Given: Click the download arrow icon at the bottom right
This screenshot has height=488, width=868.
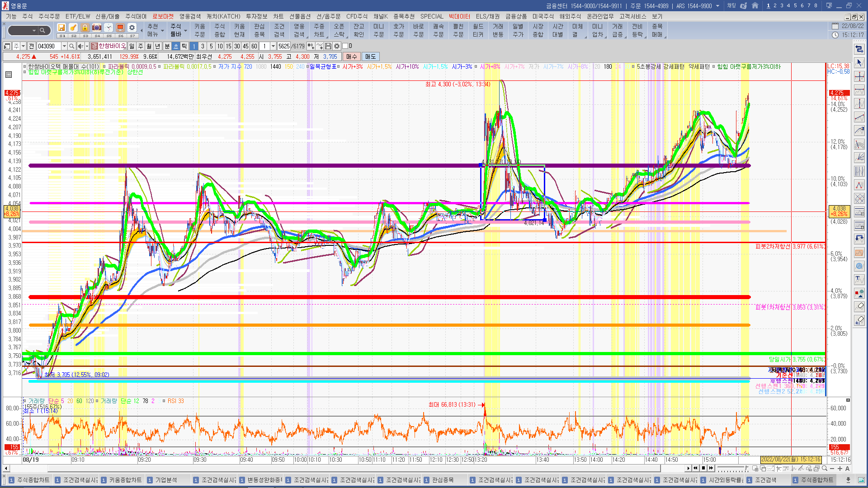Looking at the screenshot, I should [848, 480].
